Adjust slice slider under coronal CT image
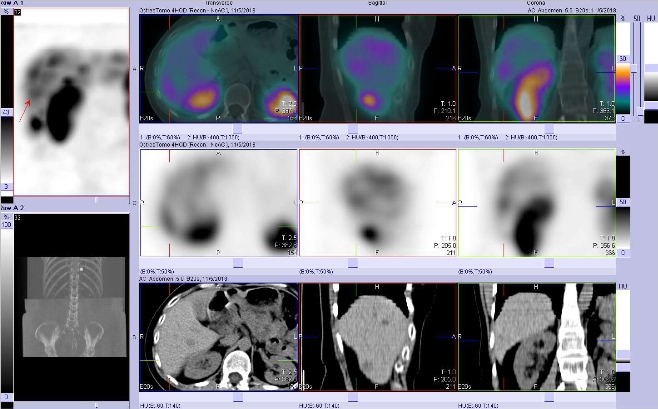 tap(549, 396)
